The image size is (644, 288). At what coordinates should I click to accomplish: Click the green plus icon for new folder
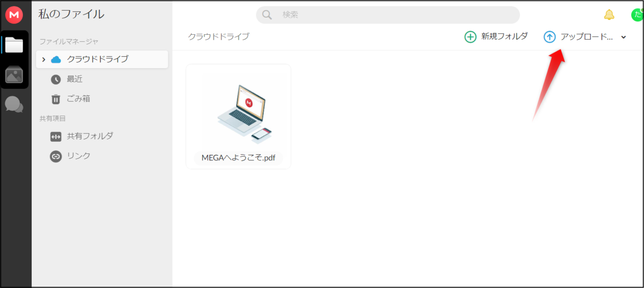(470, 37)
